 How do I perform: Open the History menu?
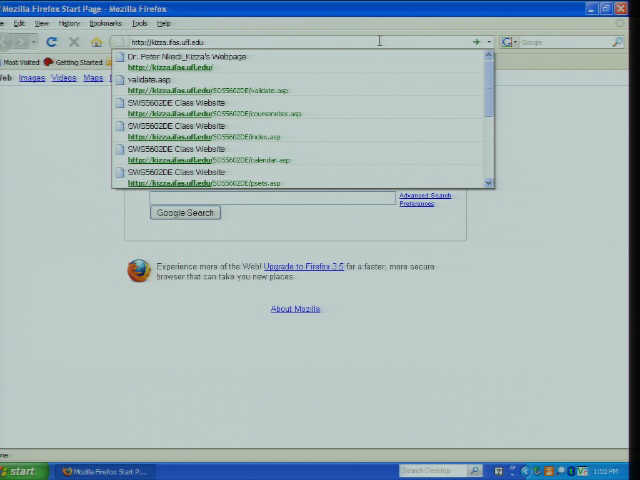69,24
